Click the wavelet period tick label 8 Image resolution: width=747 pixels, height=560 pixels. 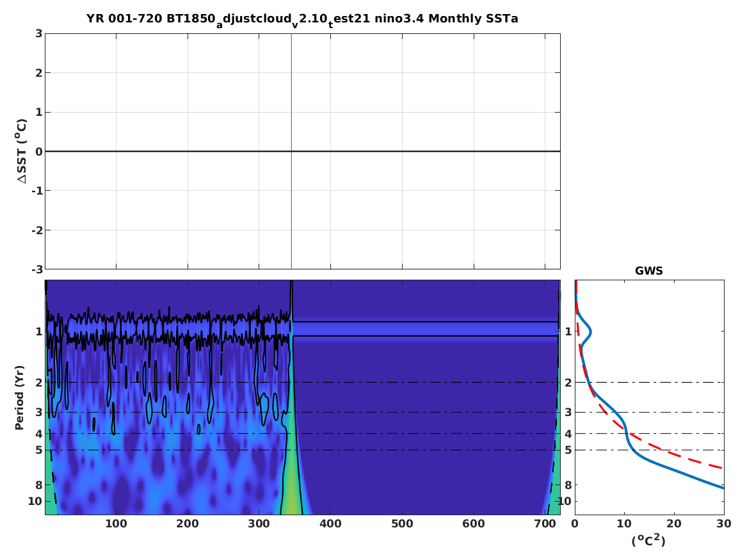tap(39, 484)
